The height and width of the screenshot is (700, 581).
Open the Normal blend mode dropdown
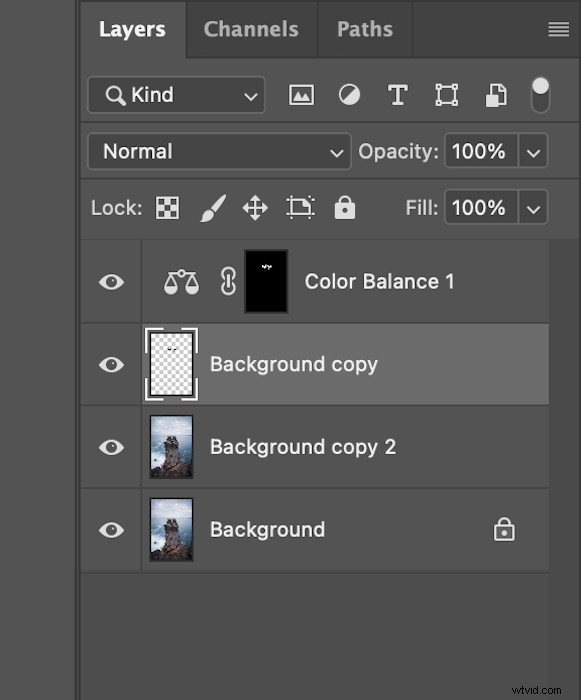[x=219, y=151]
